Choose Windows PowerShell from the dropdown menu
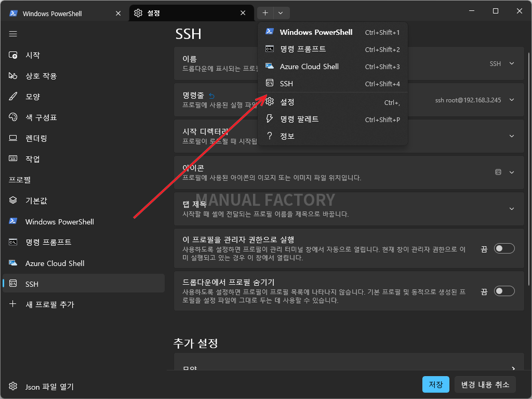 [333, 32]
